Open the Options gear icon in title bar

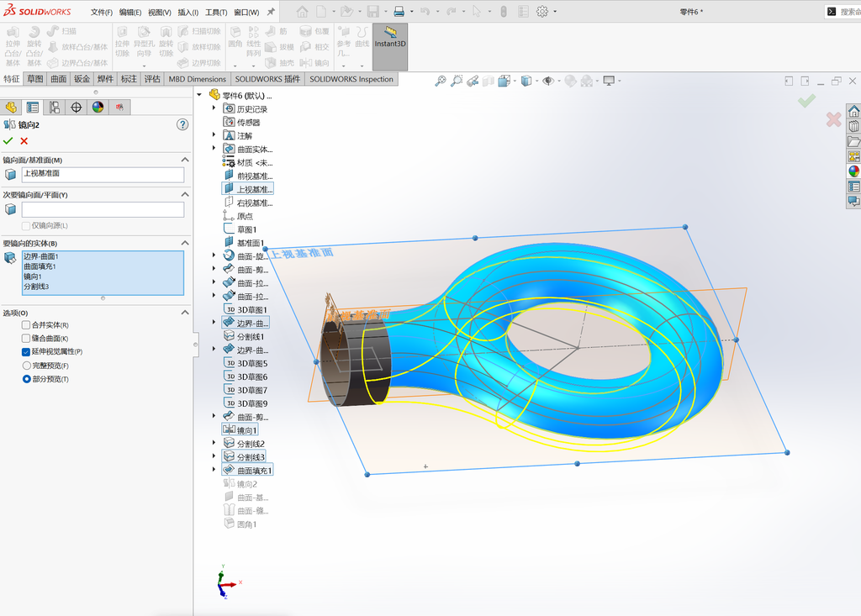(x=542, y=12)
